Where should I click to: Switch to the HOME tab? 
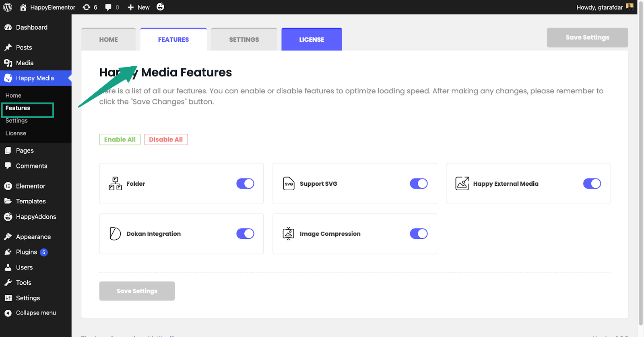pyautogui.click(x=109, y=39)
